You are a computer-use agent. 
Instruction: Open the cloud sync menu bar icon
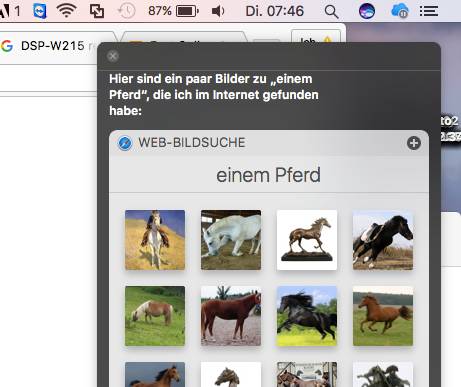tap(400, 11)
